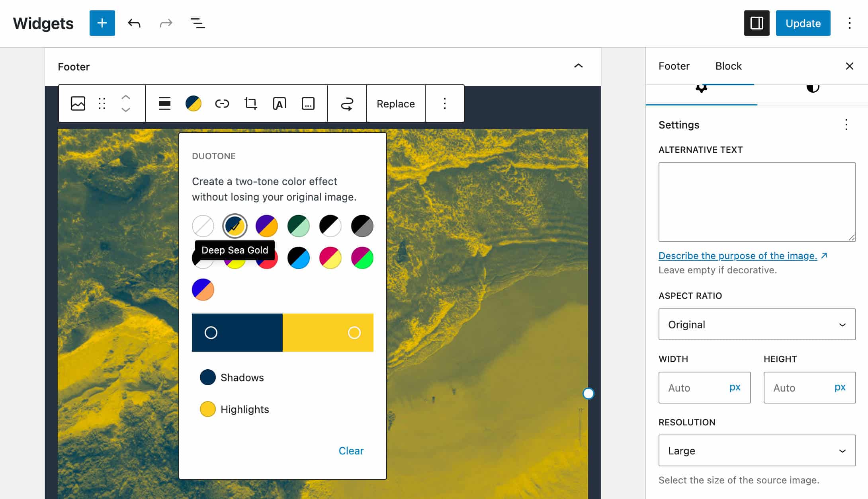Click the blue add block plus button

click(x=102, y=23)
